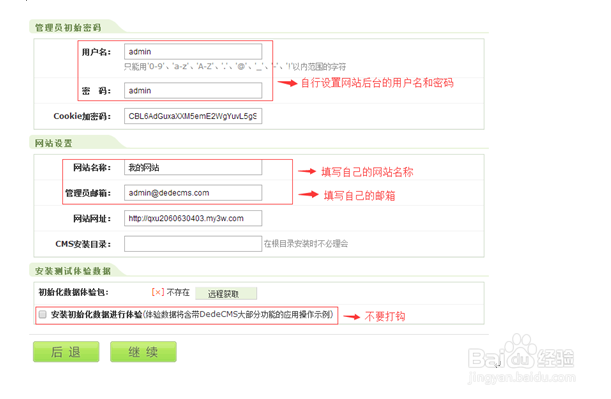Click the 管理员初始密码 section header
The image size is (611, 399).
68,28
